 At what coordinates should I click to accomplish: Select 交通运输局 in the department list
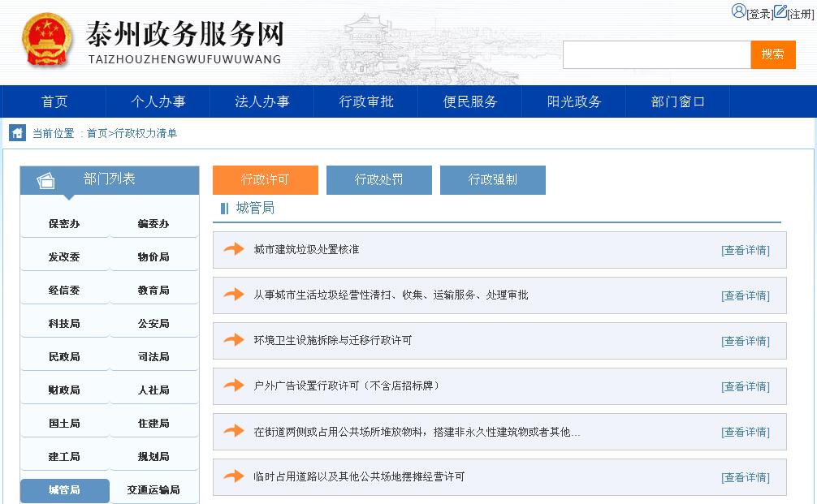click(153, 490)
